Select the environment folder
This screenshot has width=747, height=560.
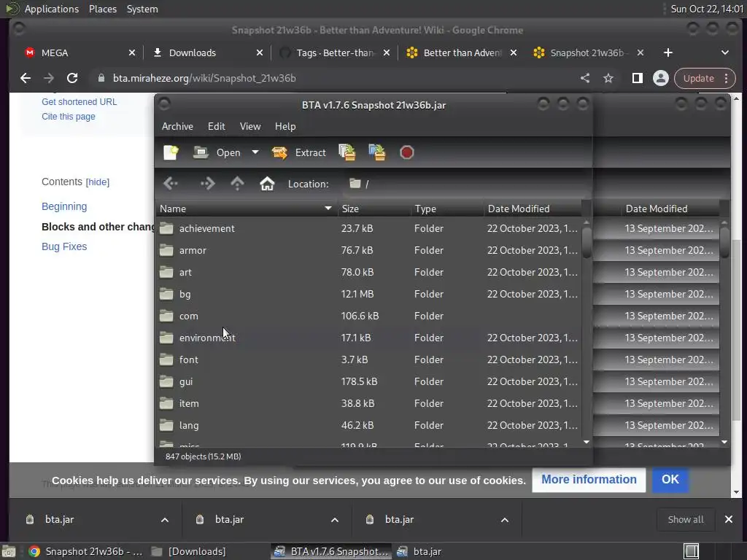pos(368,338)
